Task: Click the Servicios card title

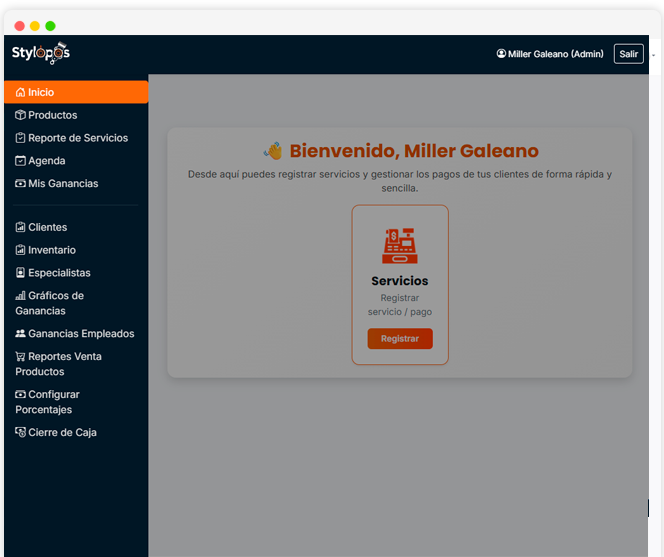Action: [x=400, y=281]
